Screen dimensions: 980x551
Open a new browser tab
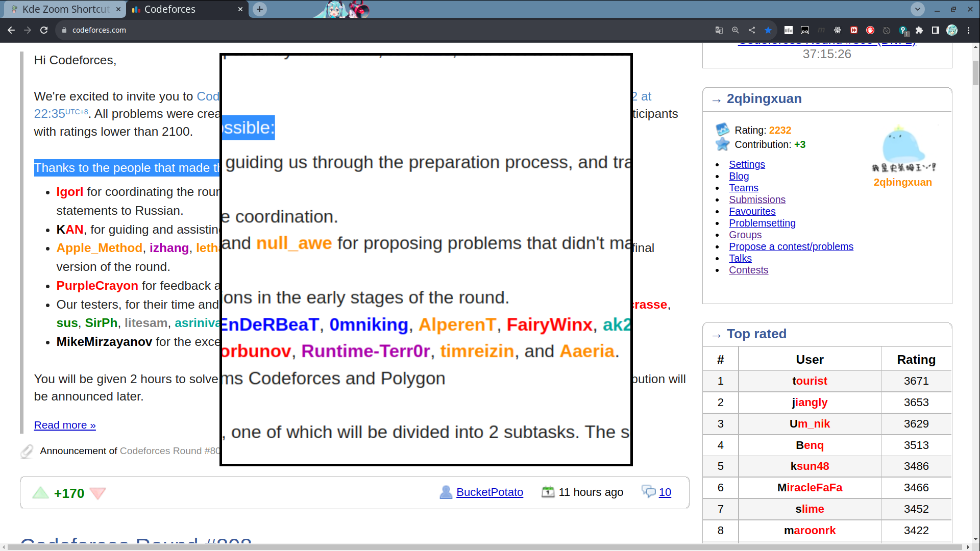(260, 9)
